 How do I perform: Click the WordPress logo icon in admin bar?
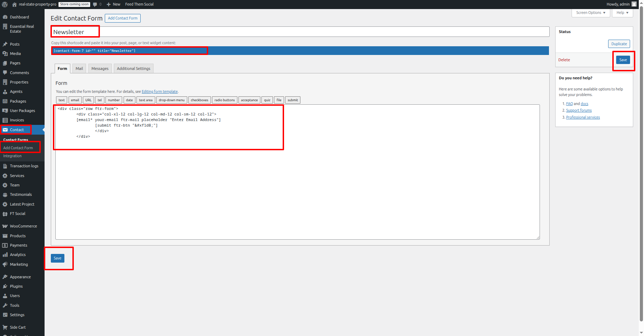(x=5, y=4)
